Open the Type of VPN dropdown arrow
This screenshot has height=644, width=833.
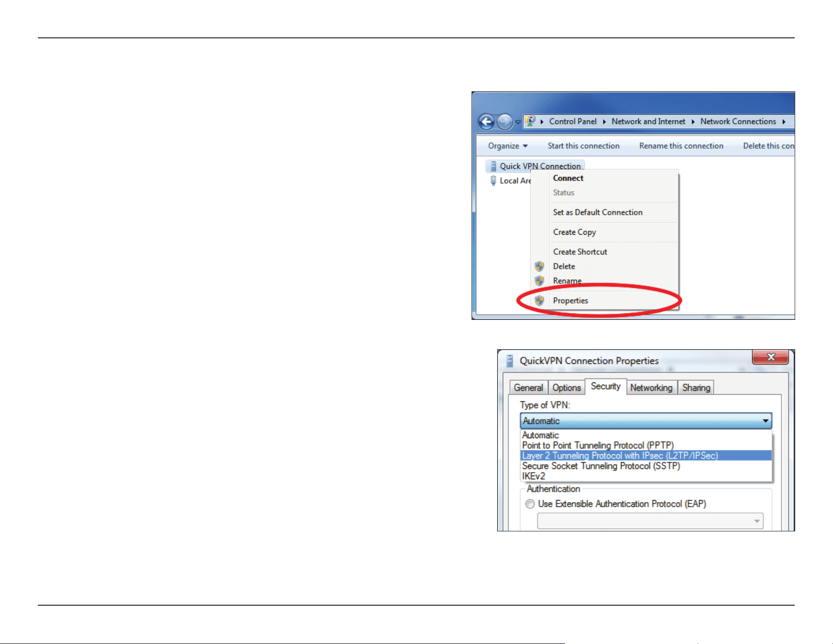[765, 421]
